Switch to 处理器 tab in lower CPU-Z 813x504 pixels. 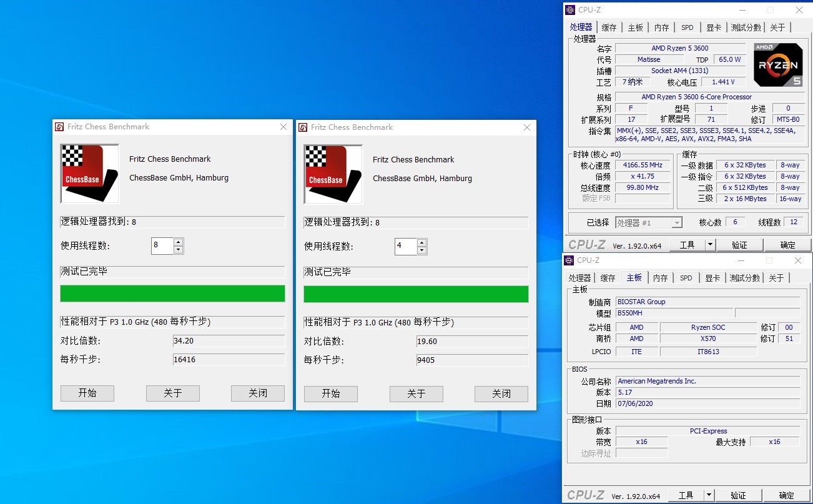click(579, 278)
